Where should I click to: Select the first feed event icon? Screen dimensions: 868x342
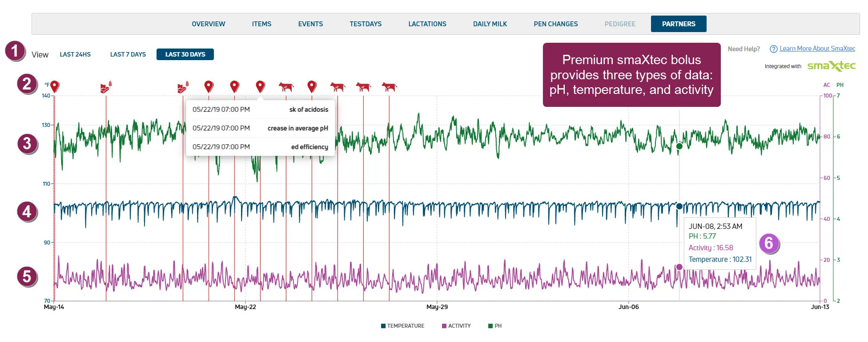[x=106, y=87]
